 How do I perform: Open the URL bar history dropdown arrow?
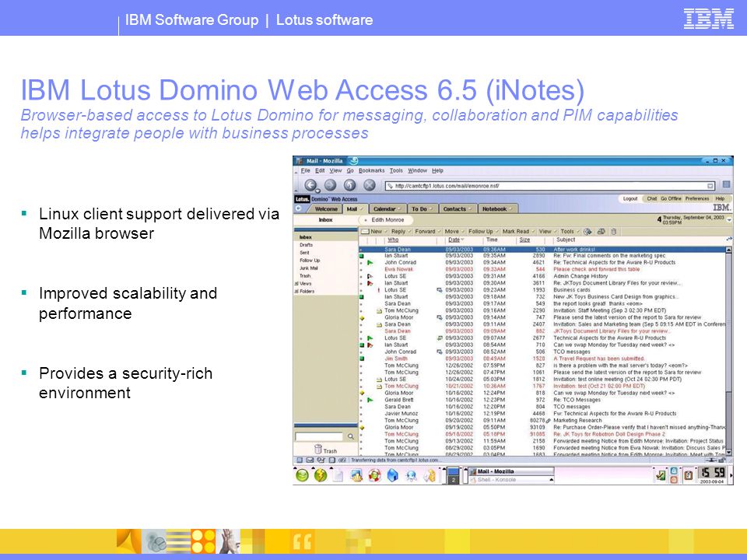(710, 186)
